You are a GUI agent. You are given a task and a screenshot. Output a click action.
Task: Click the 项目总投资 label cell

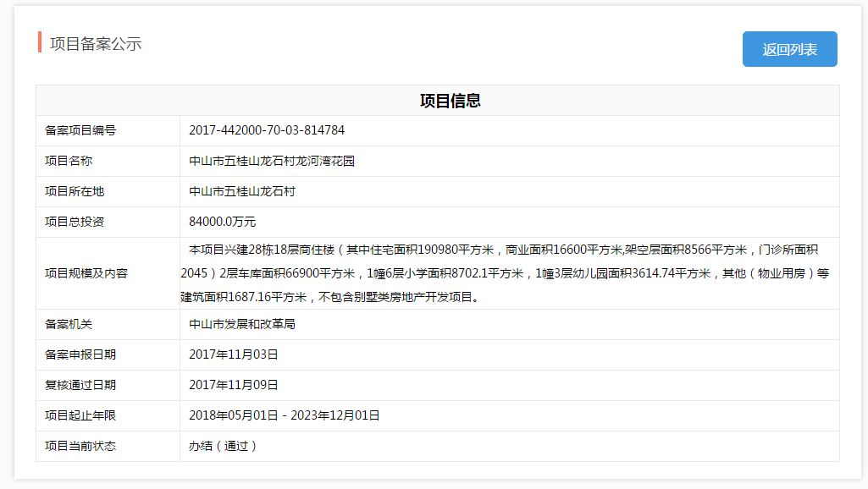click(108, 222)
